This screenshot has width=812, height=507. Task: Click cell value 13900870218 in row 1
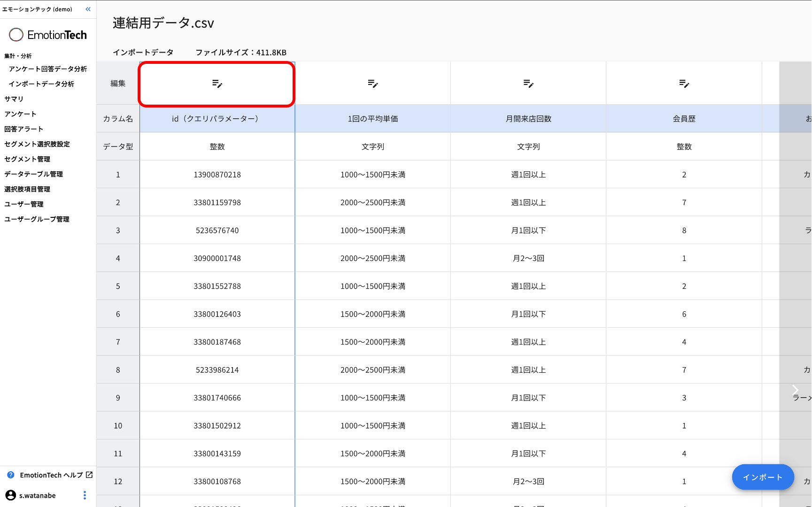click(x=217, y=175)
